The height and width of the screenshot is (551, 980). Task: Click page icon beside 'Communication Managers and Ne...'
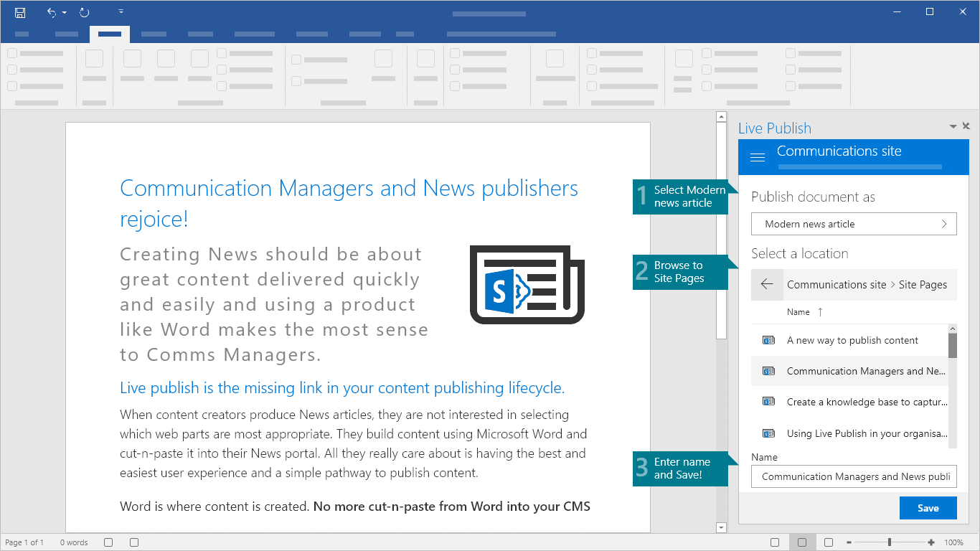tap(768, 371)
